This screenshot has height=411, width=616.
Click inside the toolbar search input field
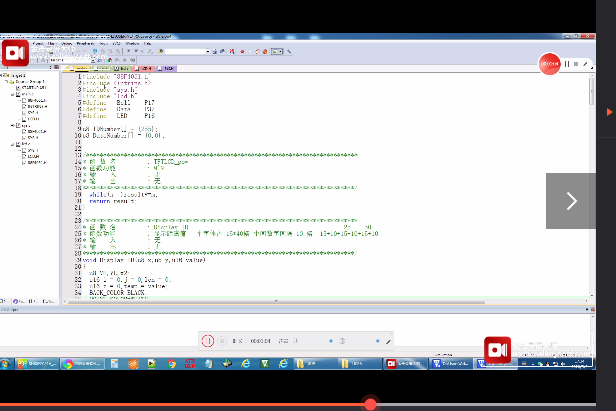(x=185, y=51)
